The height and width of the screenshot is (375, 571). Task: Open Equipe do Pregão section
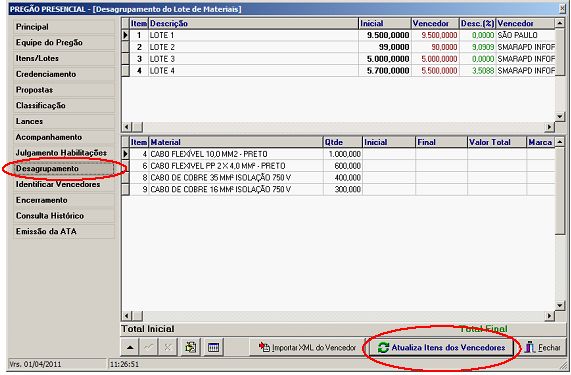(64, 43)
